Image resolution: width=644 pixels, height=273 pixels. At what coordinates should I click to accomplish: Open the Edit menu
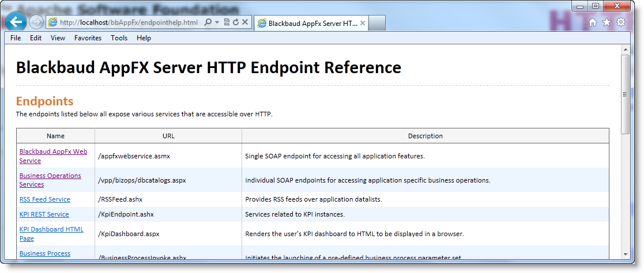coord(36,38)
